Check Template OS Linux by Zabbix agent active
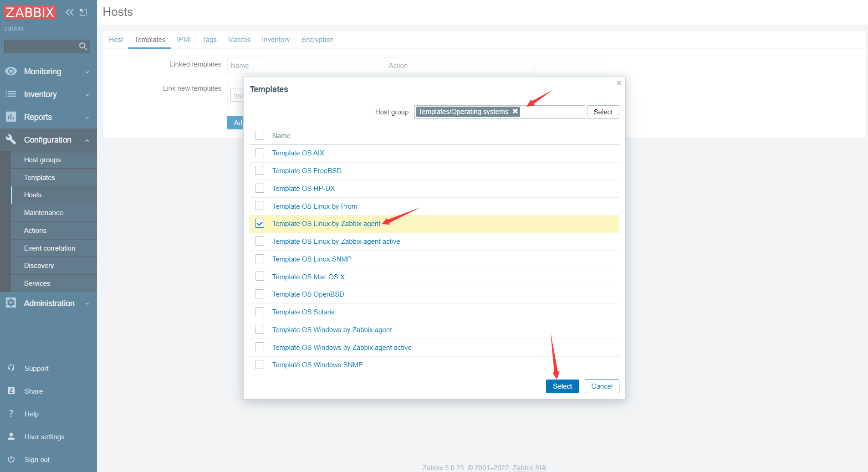This screenshot has height=472, width=868. (x=260, y=241)
